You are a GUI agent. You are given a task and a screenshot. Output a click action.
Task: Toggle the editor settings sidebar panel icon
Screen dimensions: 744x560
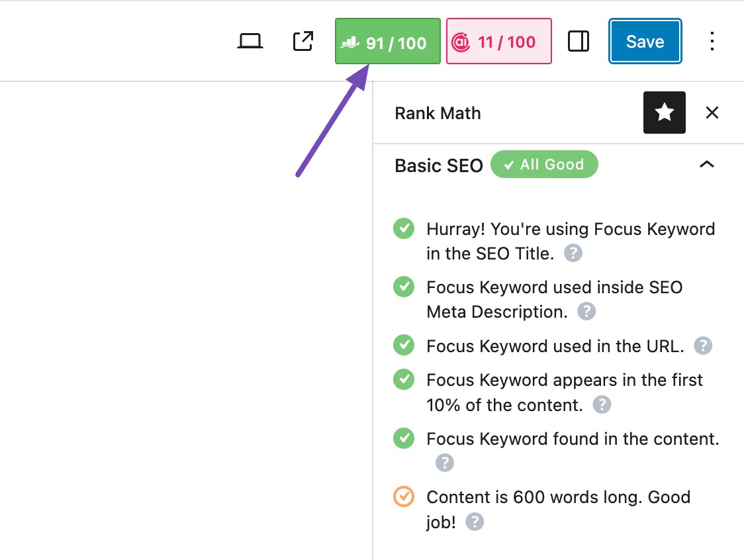[578, 41]
